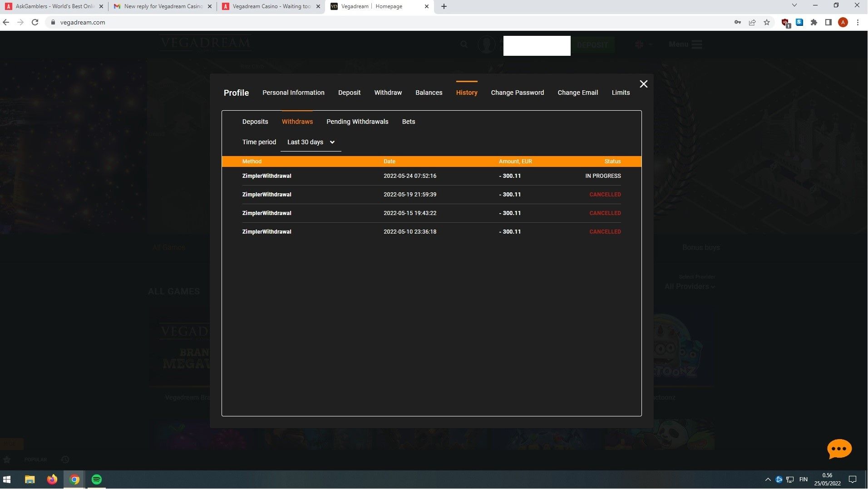
Task: Click the Status column header
Action: [612, 161]
